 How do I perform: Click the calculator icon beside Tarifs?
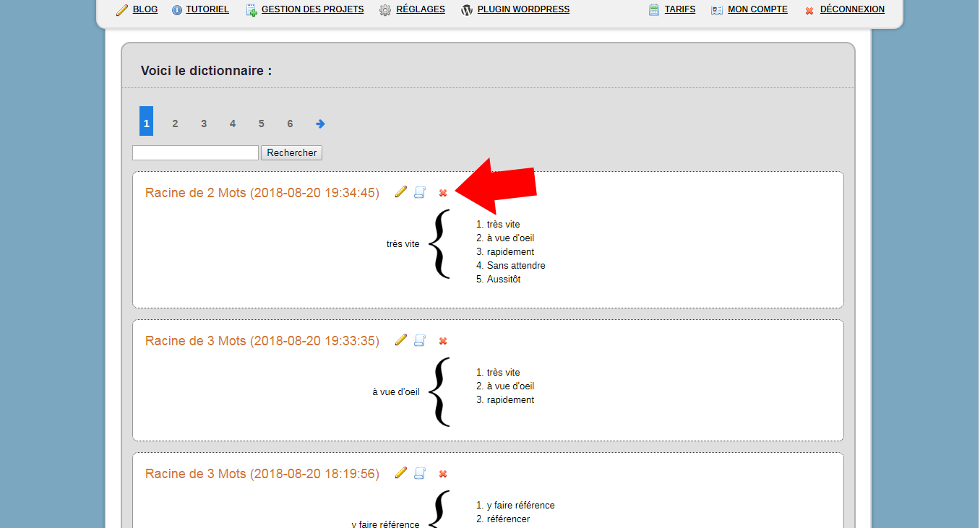[x=654, y=10]
